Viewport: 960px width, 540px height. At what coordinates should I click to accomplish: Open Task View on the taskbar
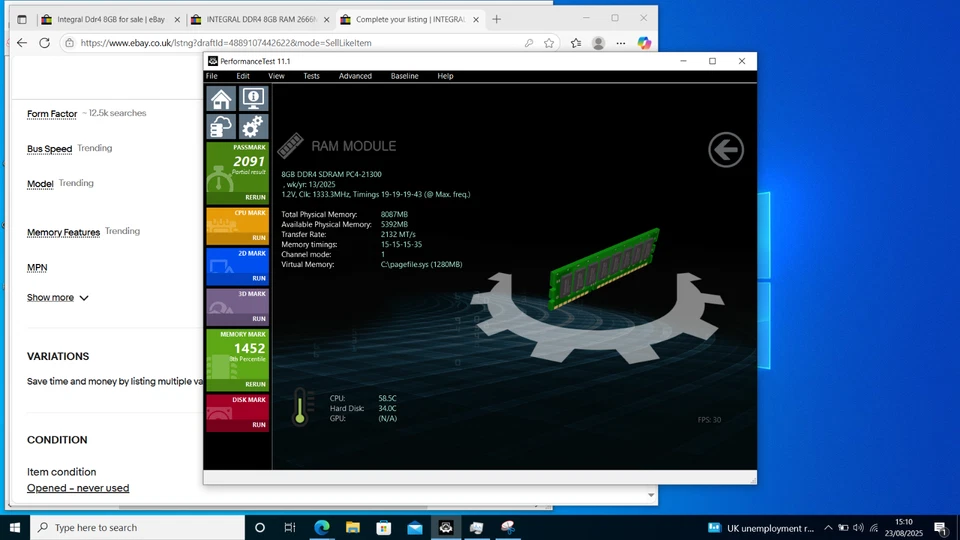[x=290, y=527]
